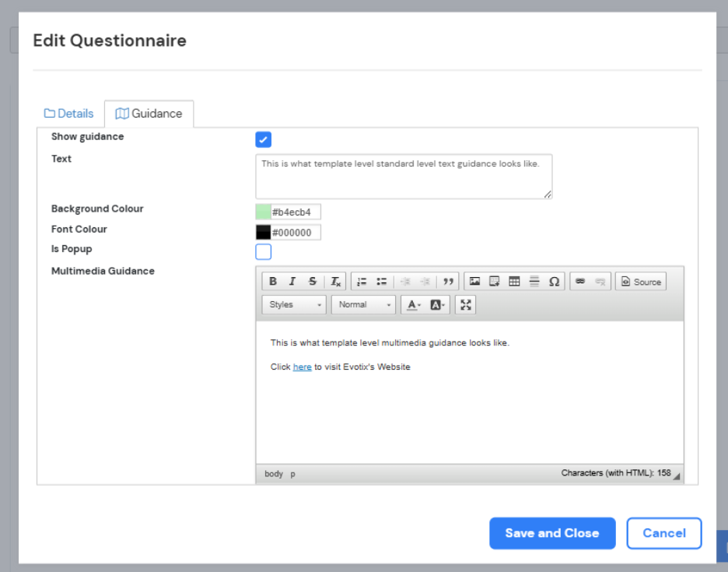Click the Characters (with HTML) count
The width and height of the screenshot is (728, 572).
[616, 473]
